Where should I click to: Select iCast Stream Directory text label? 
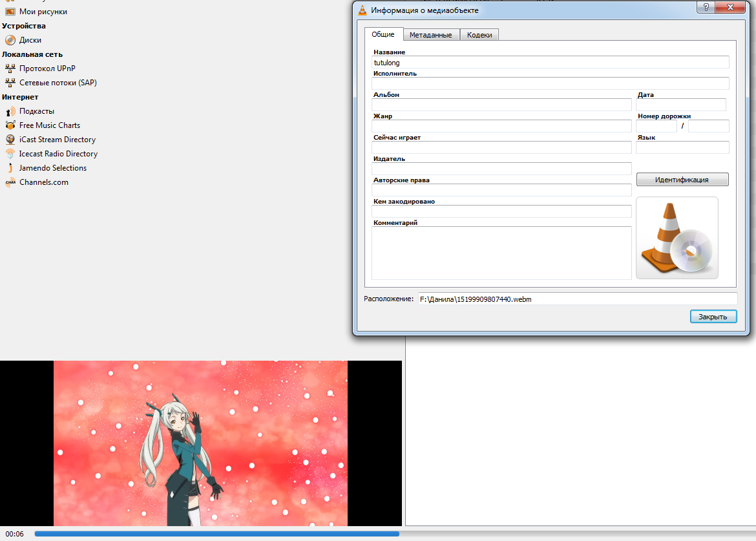pyautogui.click(x=58, y=140)
